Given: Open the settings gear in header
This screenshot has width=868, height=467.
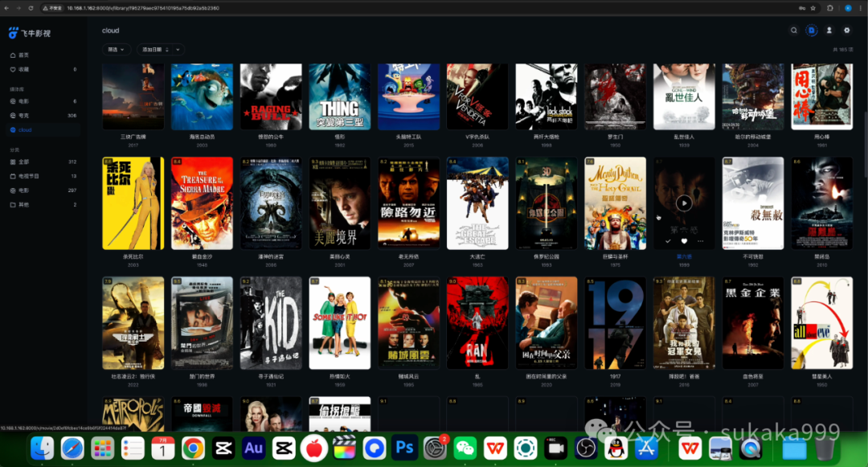Looking at the screenshot, I should [x=847, y=31].
